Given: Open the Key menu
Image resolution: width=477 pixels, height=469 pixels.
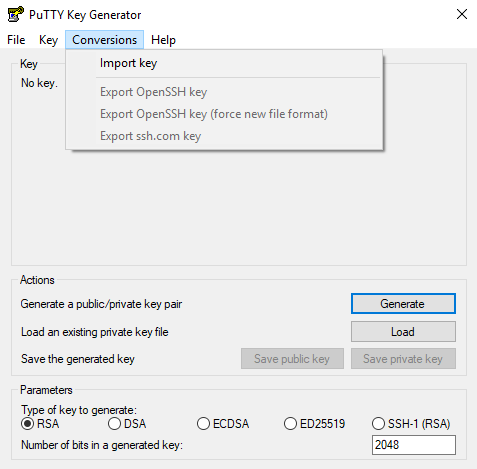Looking at the screenshot, I should (48, 40).
